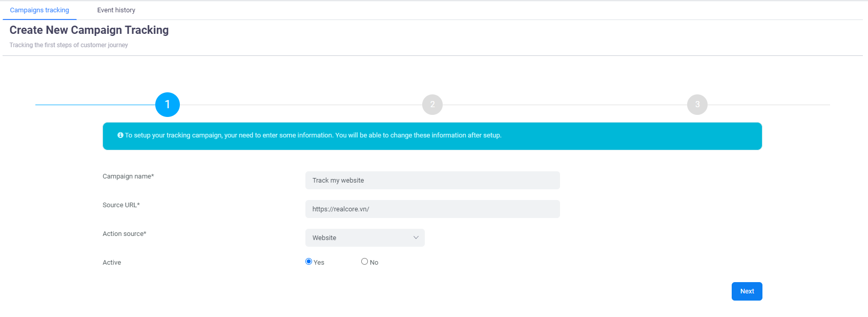The image size is (868, 317).
Task: Select the Yes radio button for Active
Action: point(308,262)
